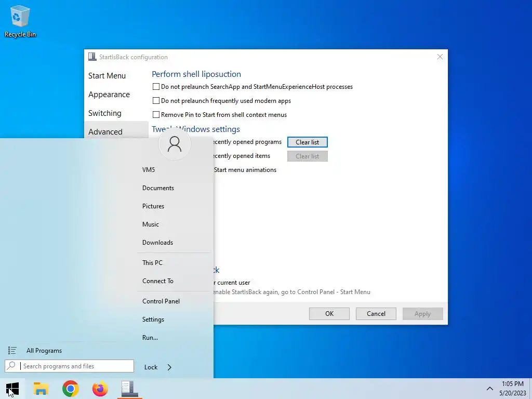The width and height of the screenshot is (532, 399).
Task: Click the search magnifier icon in Start menu
Action: (11, 366)
